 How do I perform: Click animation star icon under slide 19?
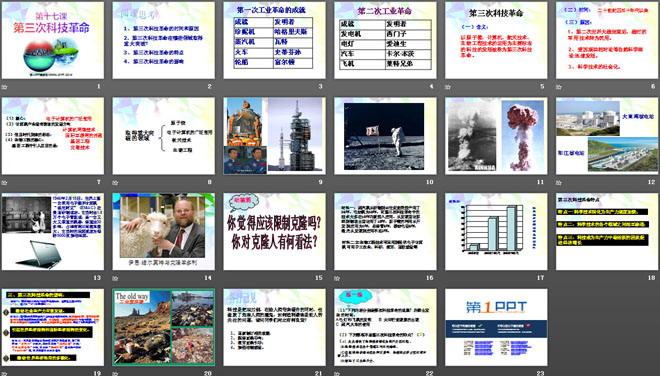tap(5, 373)
